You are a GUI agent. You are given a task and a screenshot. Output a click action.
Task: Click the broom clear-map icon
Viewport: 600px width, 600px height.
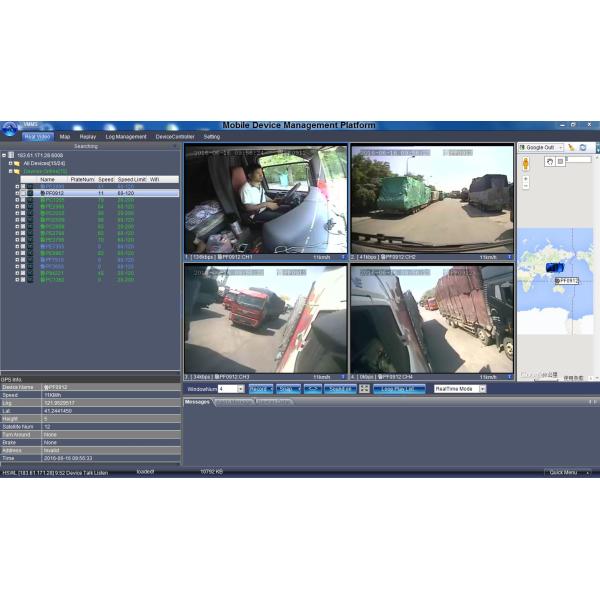click(x=571, y=147)
